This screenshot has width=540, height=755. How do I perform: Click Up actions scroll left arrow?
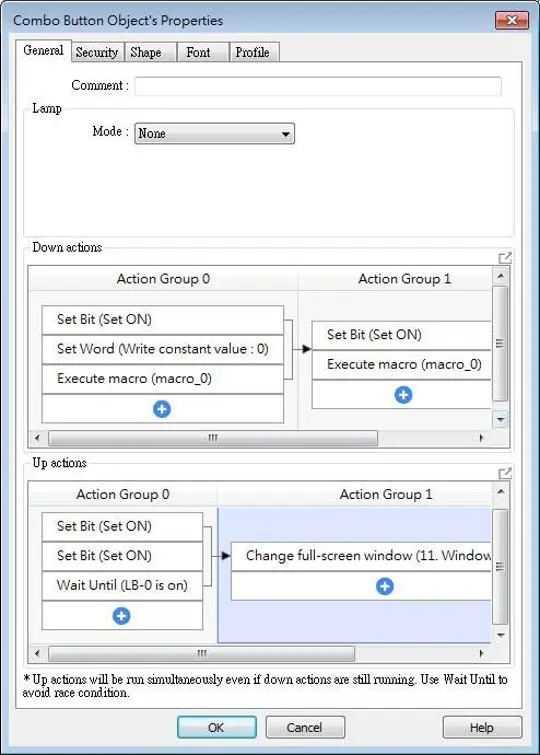click(x=38, y=653)
